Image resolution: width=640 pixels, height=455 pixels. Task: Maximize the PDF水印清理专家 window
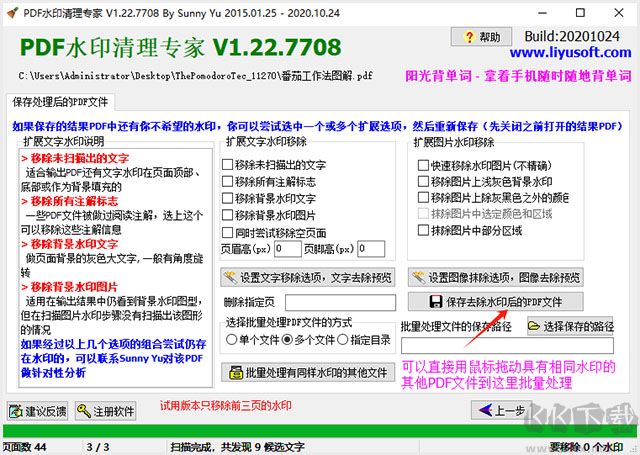click(x=580, y=13)
